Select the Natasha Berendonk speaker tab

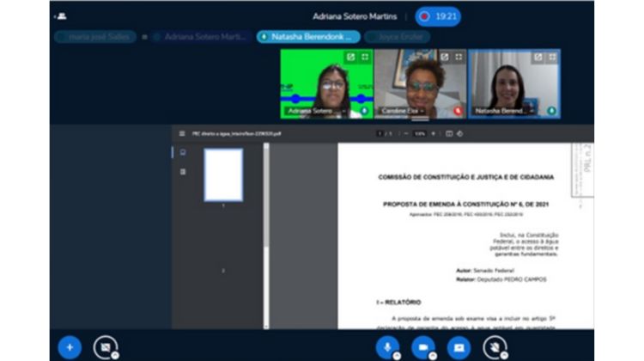(308, 37)
